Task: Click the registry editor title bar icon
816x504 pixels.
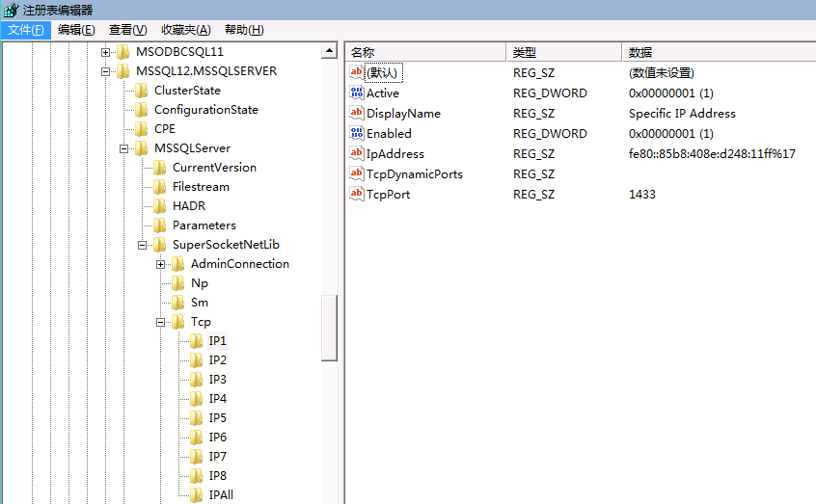Action: pyautogui.click(x=10, y=10)
